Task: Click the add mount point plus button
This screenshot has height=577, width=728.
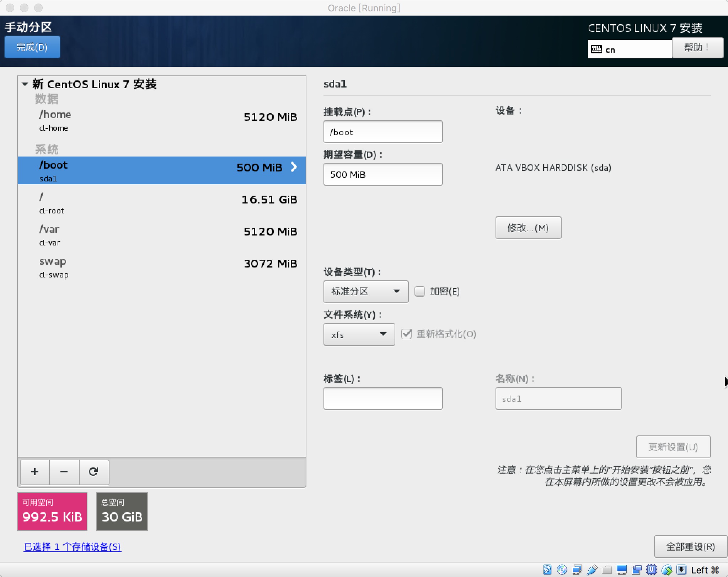Action: click(x=35, y=472)
